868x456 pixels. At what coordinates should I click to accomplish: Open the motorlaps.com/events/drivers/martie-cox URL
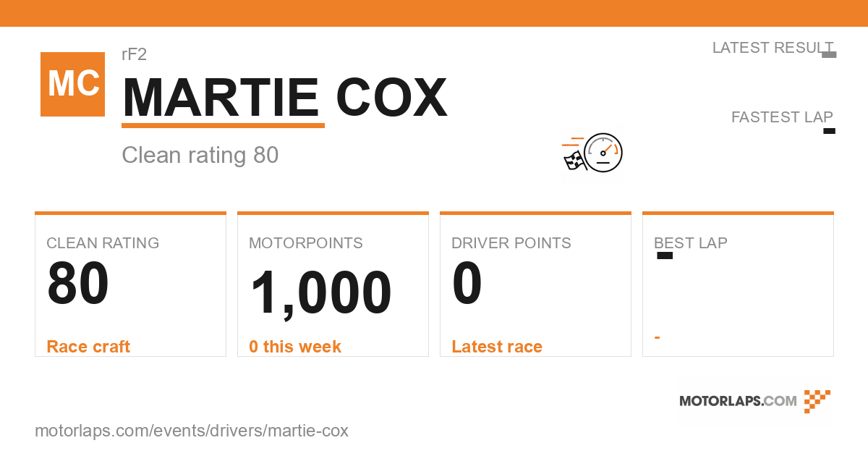tap(192, 431)
